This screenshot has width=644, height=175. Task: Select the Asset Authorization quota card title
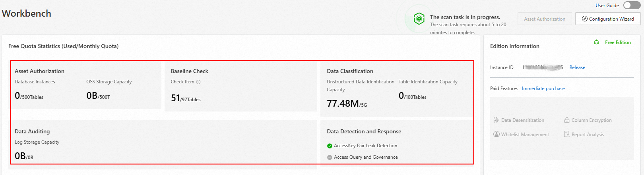tap(39, 71)
